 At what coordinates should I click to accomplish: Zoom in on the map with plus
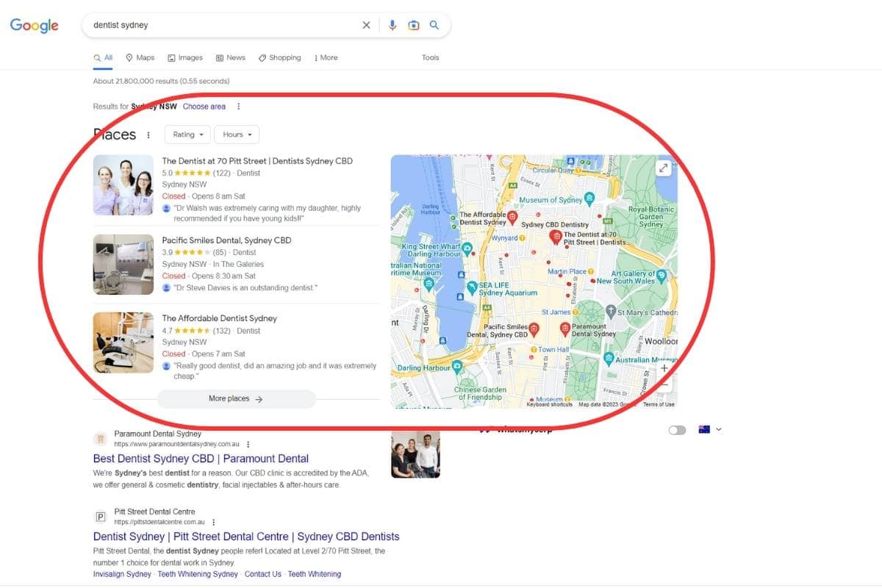[x=664, y=367]
